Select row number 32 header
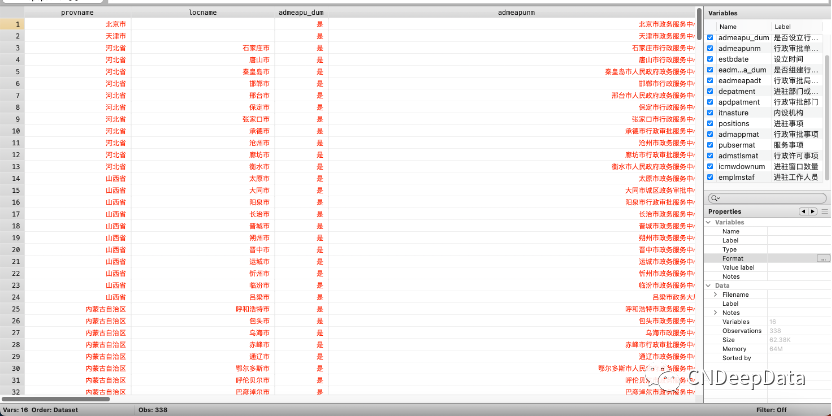Screen dimensions: 832x416 tap(12, 392)
